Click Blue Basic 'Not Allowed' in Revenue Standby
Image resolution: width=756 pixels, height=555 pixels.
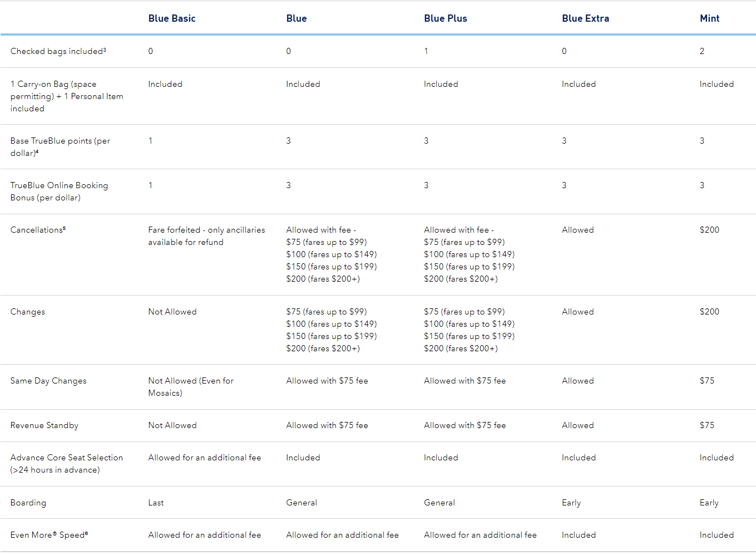click(x=172, y=425)
